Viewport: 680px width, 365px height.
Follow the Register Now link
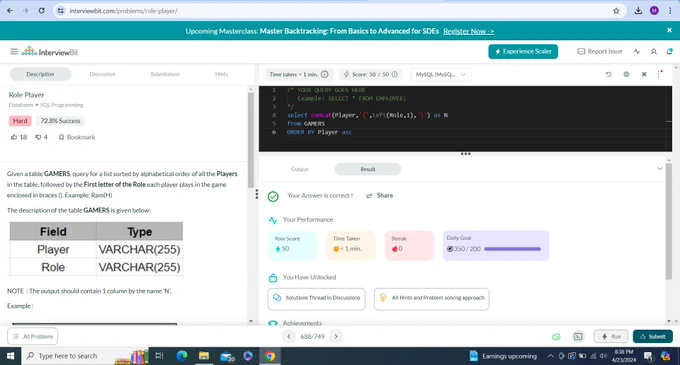coord(468,31)
